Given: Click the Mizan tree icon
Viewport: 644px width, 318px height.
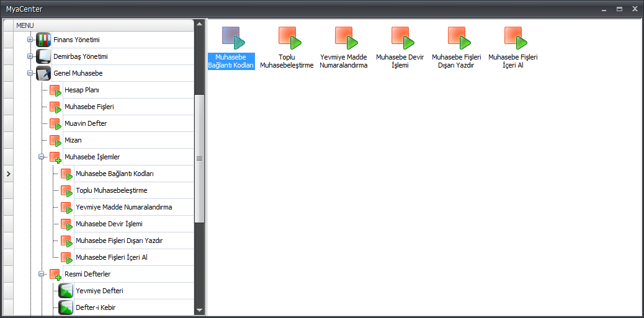Looking at the screenshot, I should tap(55, 140).
